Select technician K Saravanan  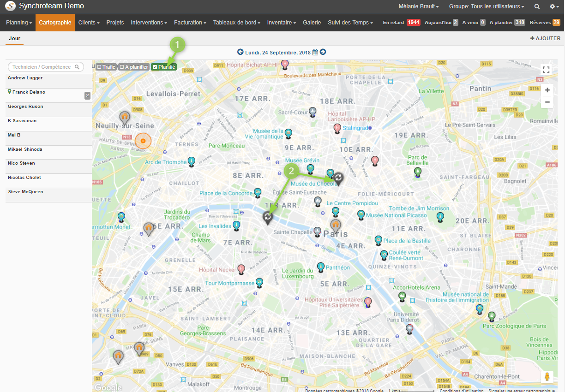[49, 124]
